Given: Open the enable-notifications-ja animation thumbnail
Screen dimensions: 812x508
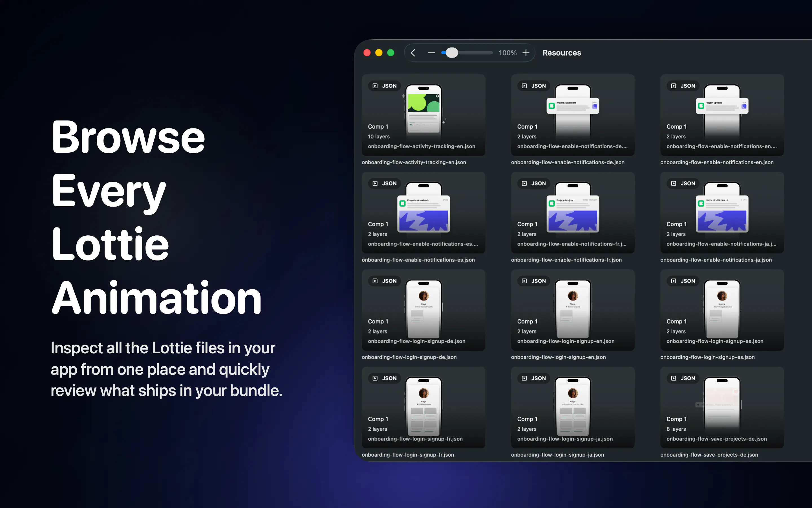Looking at the screenshot, I should 722,212.
